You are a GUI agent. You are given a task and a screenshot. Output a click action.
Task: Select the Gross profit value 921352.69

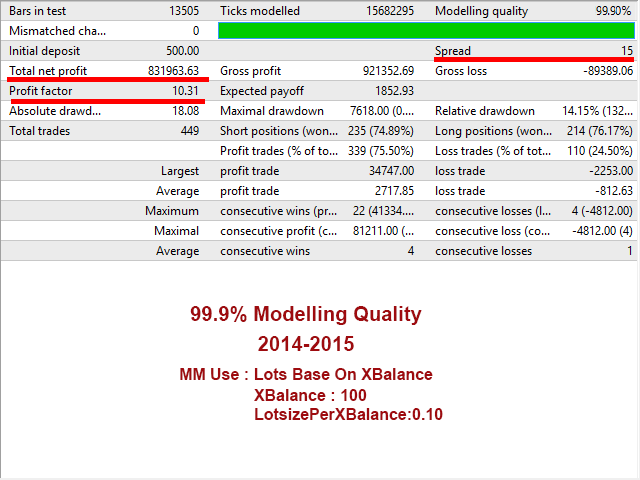click(x=388, y=71)
